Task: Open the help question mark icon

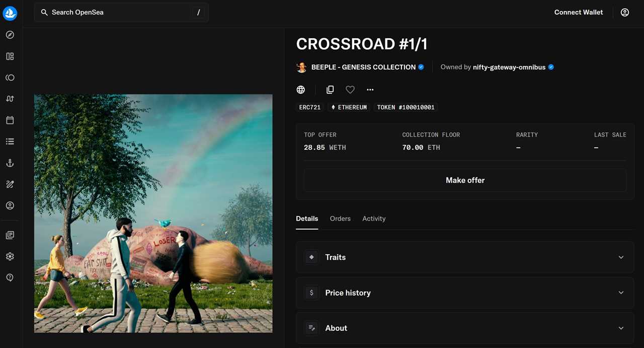Action: coord(10,277)
